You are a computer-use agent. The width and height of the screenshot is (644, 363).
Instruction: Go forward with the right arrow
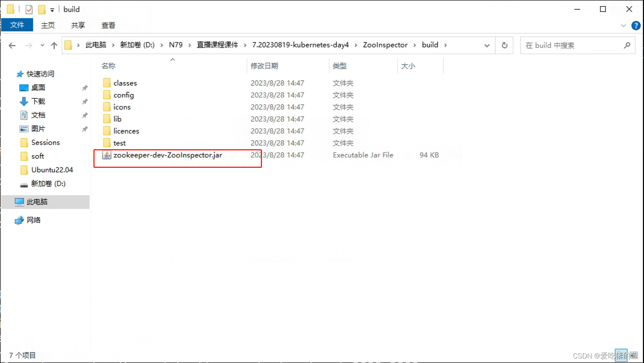(29, 46)
